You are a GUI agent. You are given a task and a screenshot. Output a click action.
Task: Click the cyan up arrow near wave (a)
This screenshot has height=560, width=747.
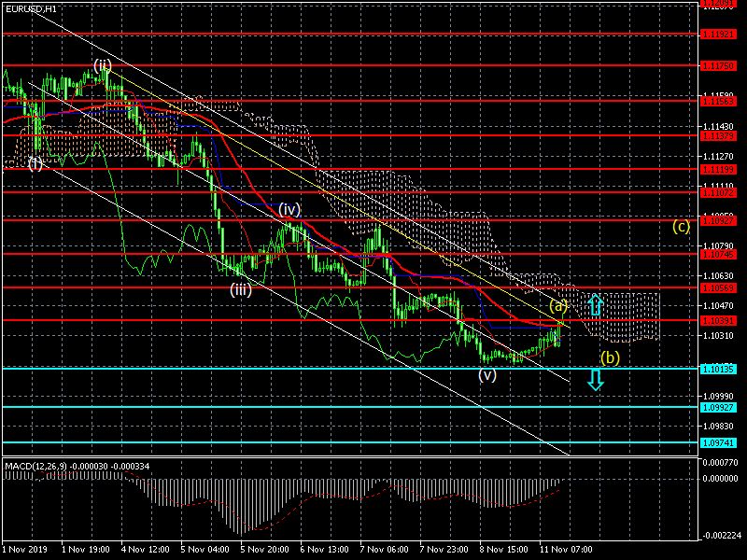point(596,305)
